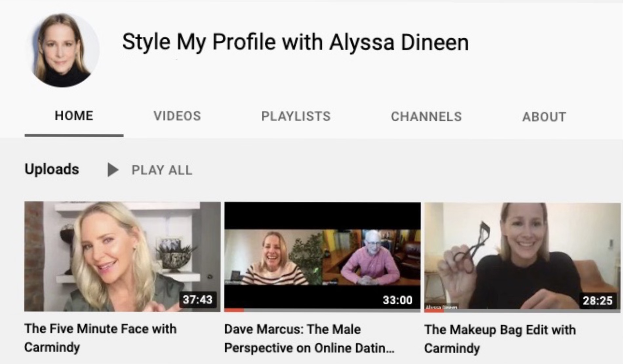Image resolution: width=623 pixels, height=364 pixels.
Task: Open the Uploads section heading
Action: click(x=52, y=169)
